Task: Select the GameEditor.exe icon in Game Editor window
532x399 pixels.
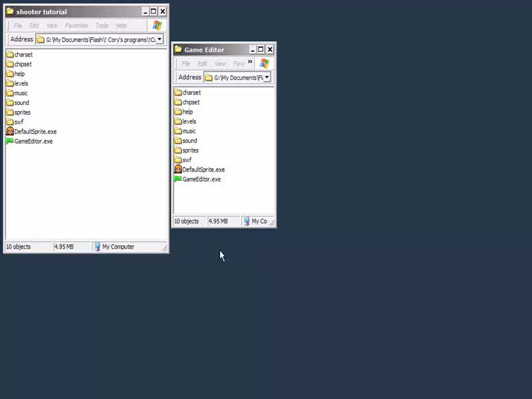Action: [x=178, y=179]
